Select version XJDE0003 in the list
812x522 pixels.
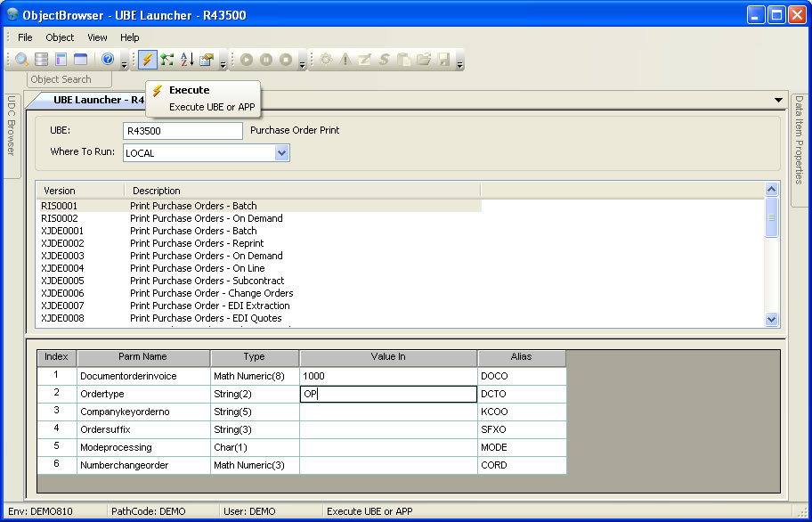click(x=62, y=256)
